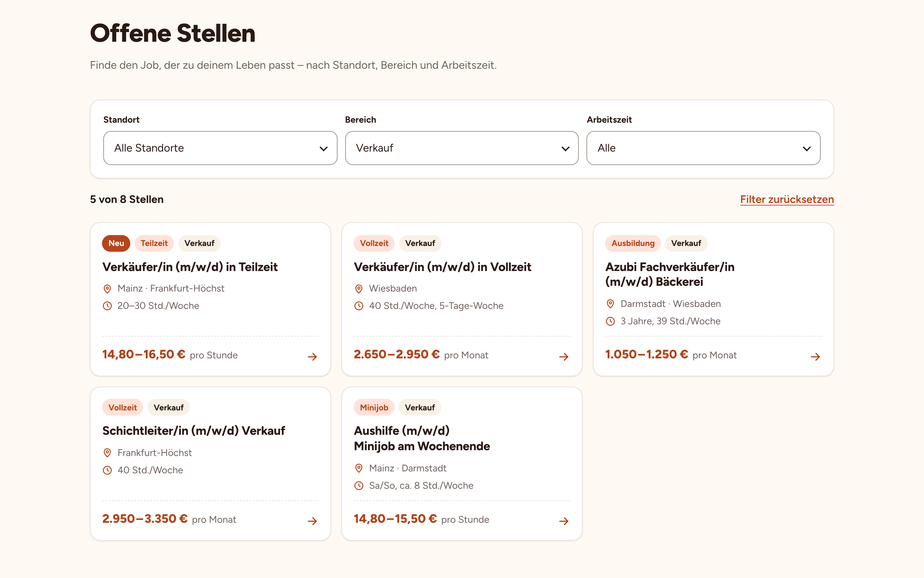Click location pin next to Darmstadt · Wiesbaden
Viewport: 924px width, 578px height.
coord(610,304)
